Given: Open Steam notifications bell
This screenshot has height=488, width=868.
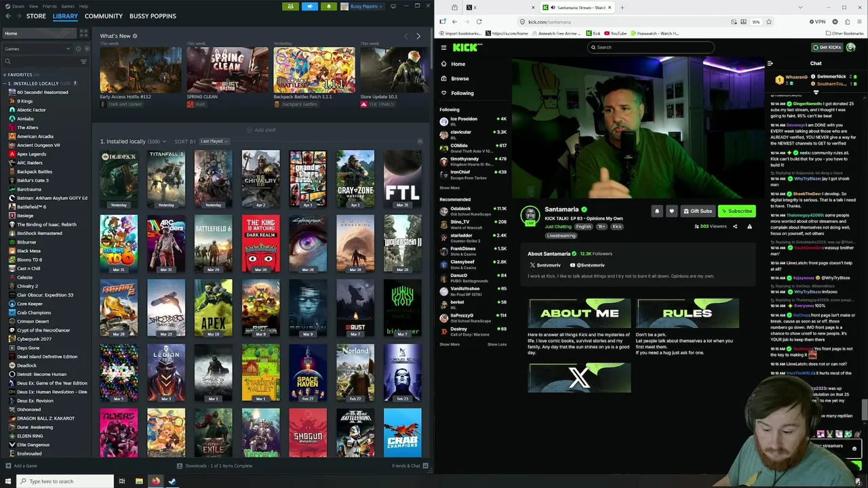Looking at the screenshot, I should [329, 6].
